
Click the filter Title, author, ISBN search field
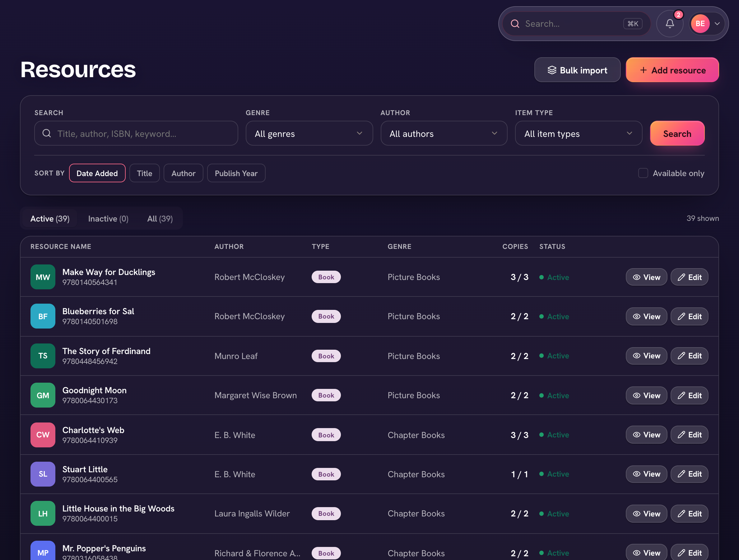(x=136, y=134)
